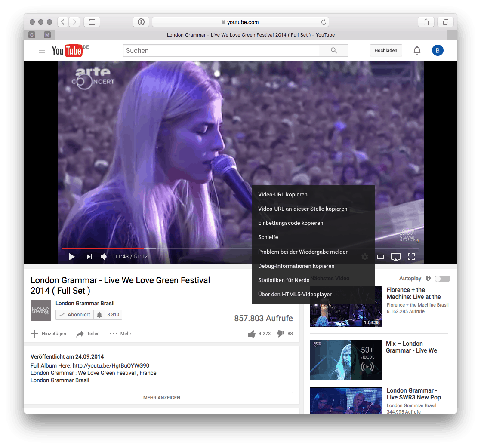Toggle Abonniert subscription button
The width and height of the screenshot is (481, 448).
(x=75, y=315)
